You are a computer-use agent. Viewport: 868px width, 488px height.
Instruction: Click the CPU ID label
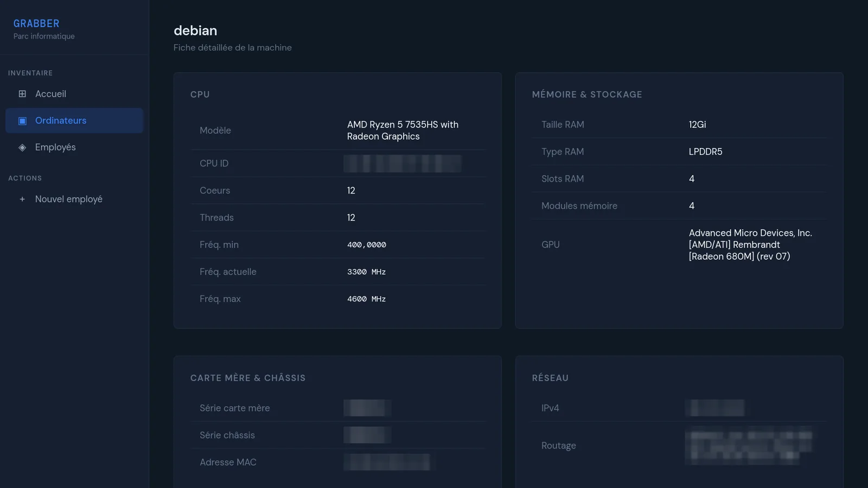click(x=214, y=163)
